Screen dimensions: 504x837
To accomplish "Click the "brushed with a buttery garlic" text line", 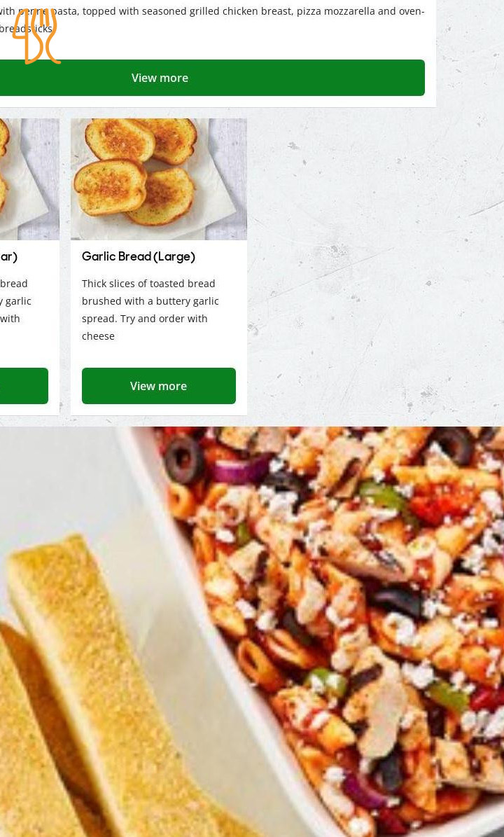I will point(150,301).
